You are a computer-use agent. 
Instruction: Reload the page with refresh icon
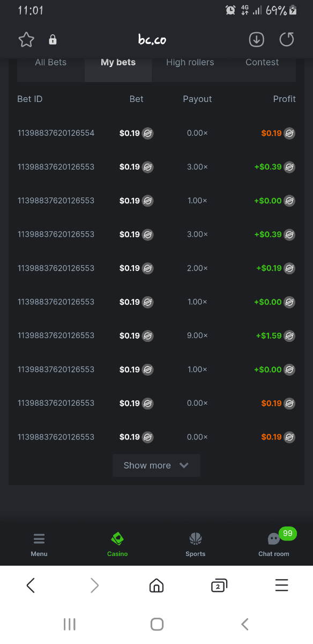pos(287,39)
